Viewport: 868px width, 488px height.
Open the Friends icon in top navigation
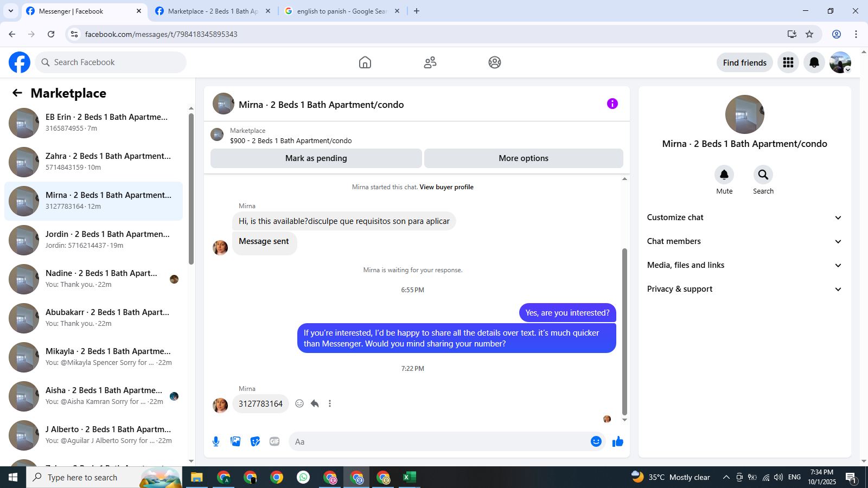pos(430,62)
